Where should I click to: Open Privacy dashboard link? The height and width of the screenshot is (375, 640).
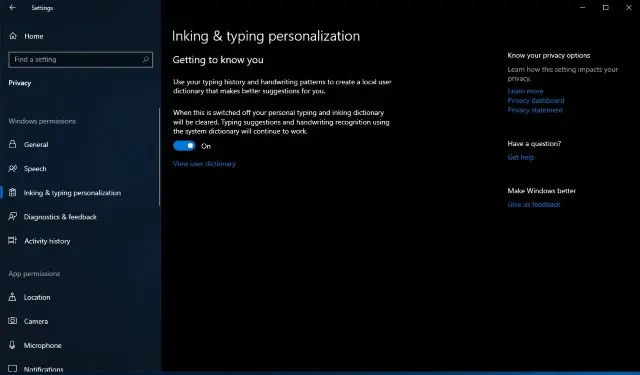(x=536, y=100)
